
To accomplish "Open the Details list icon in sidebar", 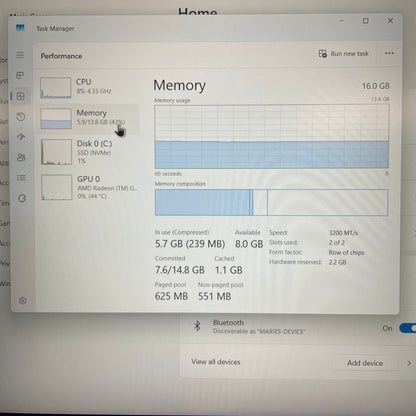I will (21, 178).
